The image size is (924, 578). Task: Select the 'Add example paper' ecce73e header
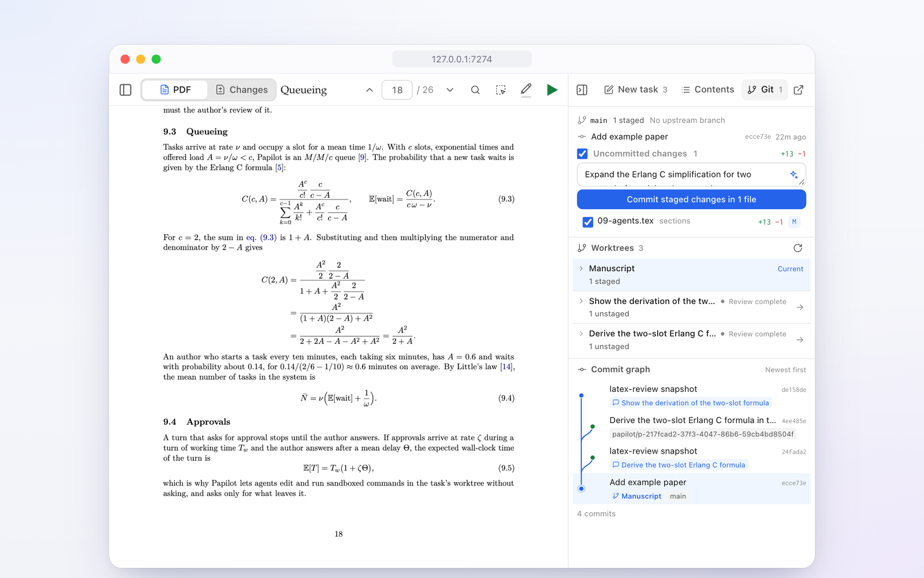691,137
